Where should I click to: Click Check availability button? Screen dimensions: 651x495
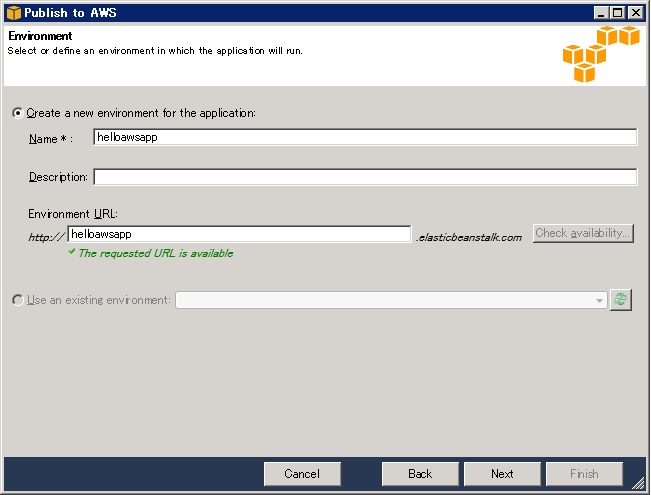[x=583, y=233]
